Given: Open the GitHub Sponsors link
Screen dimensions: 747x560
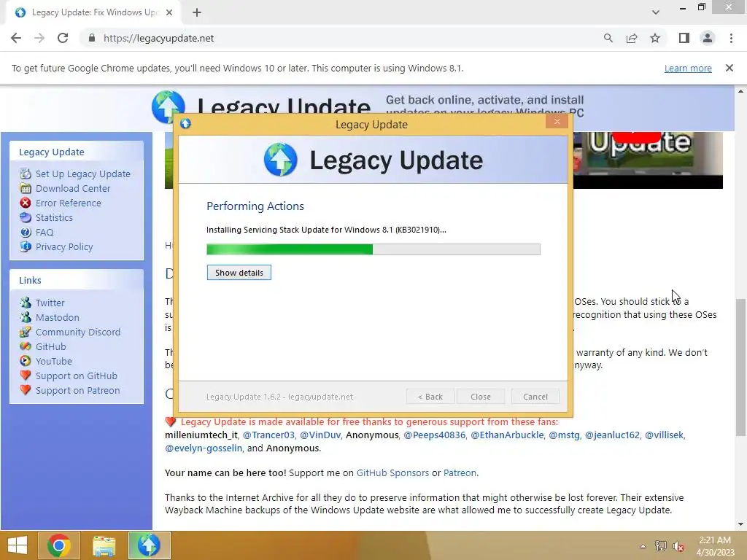Looking at the screenshot, I should point(392,472).
